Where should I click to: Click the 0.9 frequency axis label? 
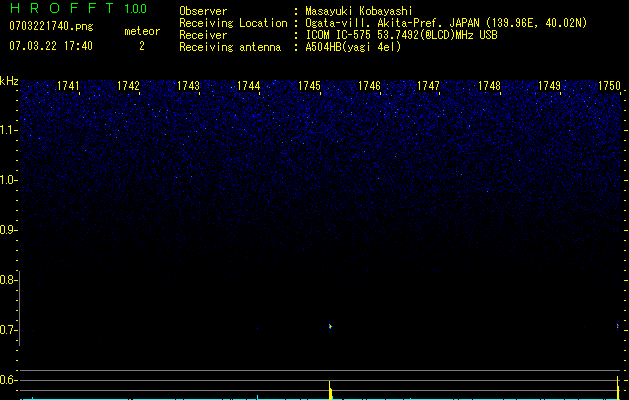pyautogui.click(x=9, y=230)
